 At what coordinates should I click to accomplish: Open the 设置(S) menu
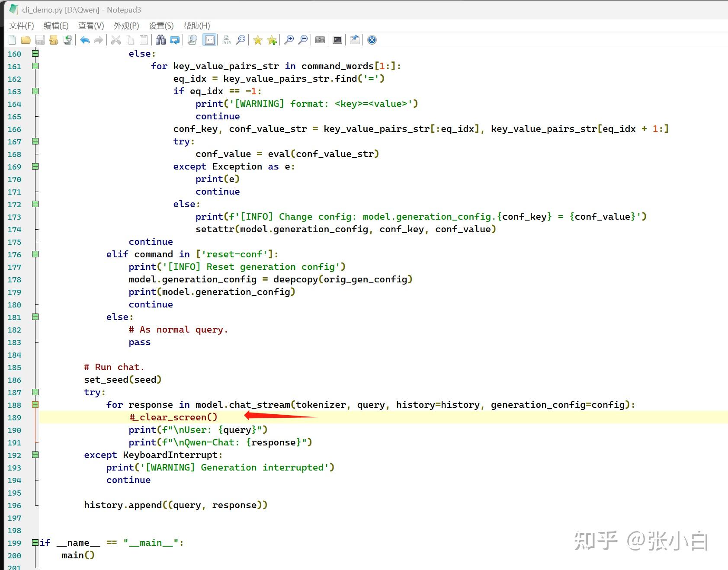click(160, 26)
